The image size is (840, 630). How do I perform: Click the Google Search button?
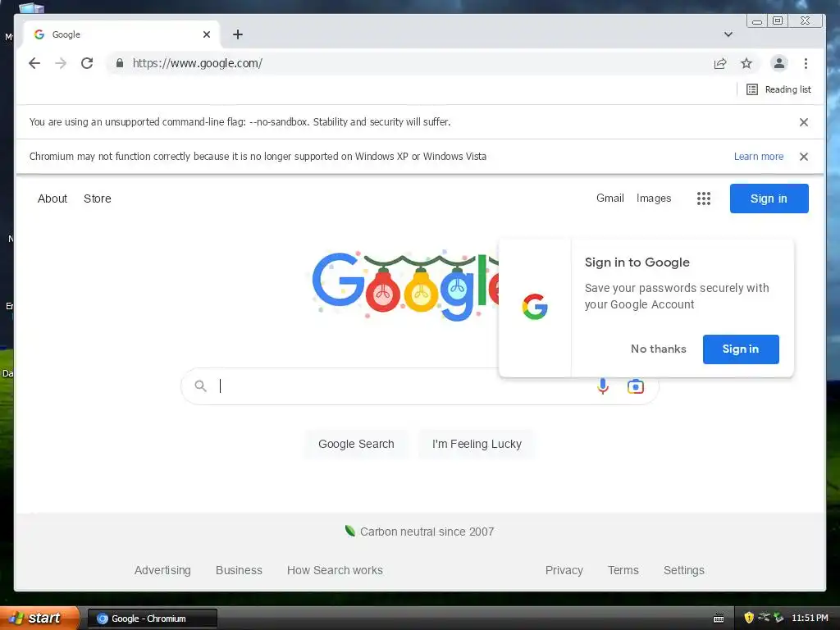pos(356,444)
